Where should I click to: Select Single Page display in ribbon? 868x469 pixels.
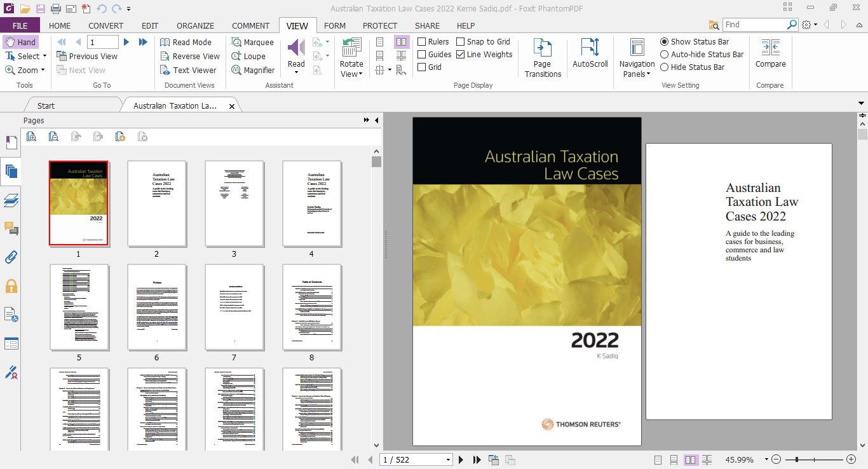point(380,42)
